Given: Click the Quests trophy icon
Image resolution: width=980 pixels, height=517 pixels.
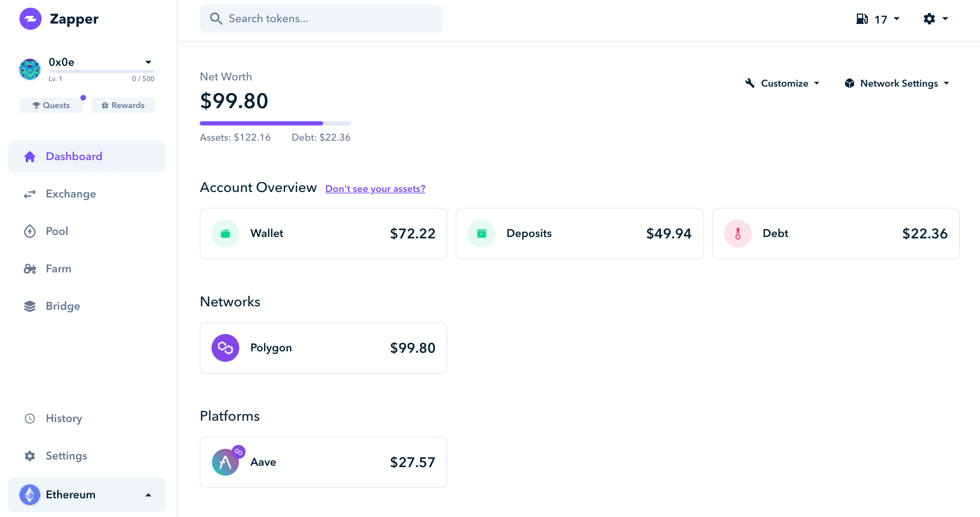Looking at the screenshot, I should click(36, 105).
